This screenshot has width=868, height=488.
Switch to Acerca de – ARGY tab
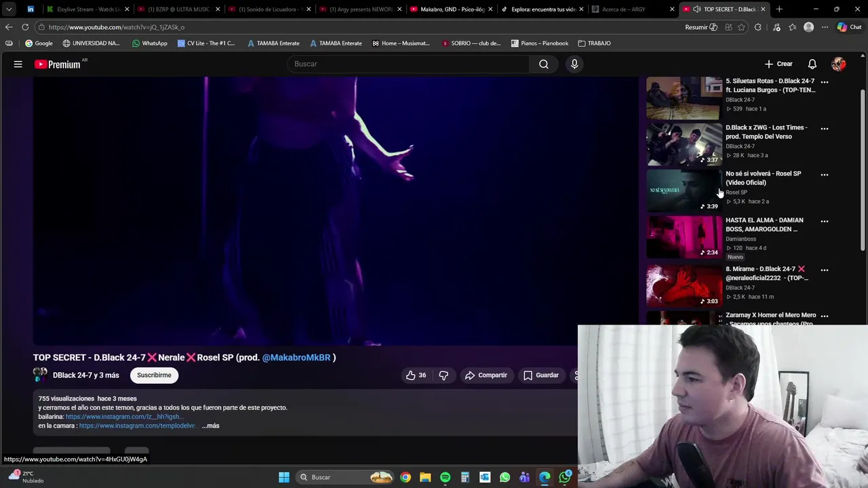(x=632, y=9)
